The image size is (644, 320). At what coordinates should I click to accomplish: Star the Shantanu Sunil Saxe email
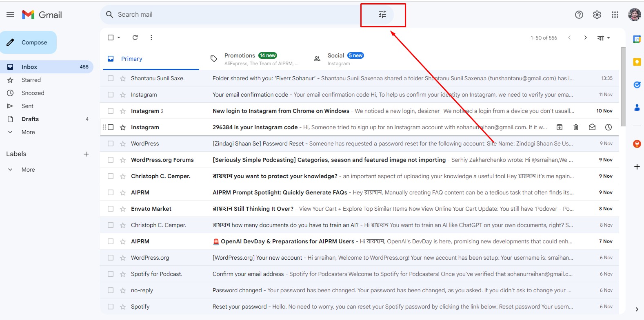(x=123, y=78)
